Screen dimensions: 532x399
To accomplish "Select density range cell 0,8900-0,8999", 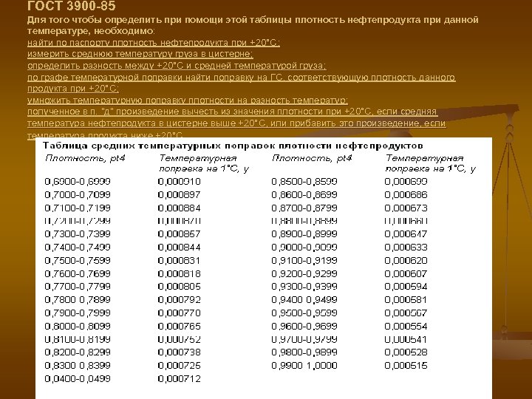I will click(304, 234).
